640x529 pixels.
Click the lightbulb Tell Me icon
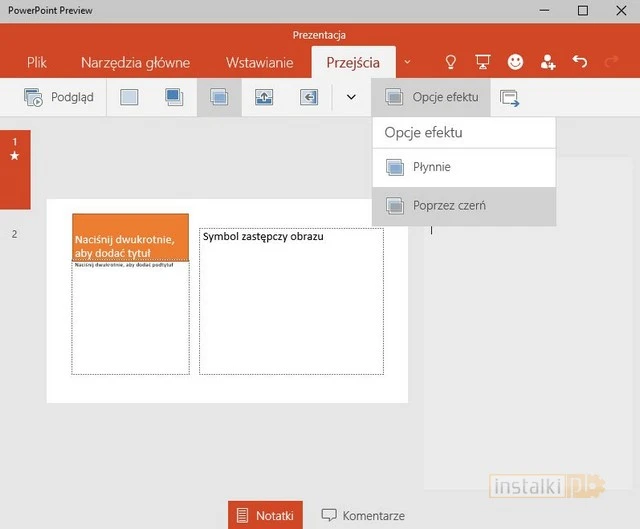point(450,62)
